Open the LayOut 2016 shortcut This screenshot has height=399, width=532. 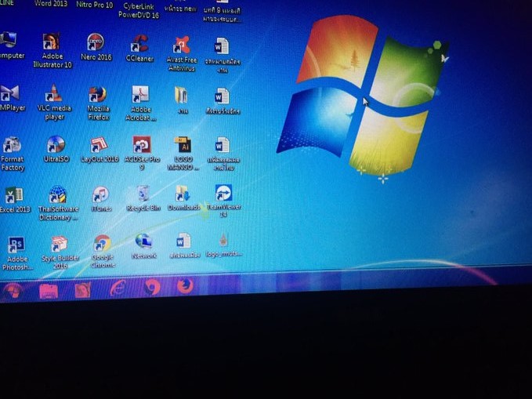point(99,145)
